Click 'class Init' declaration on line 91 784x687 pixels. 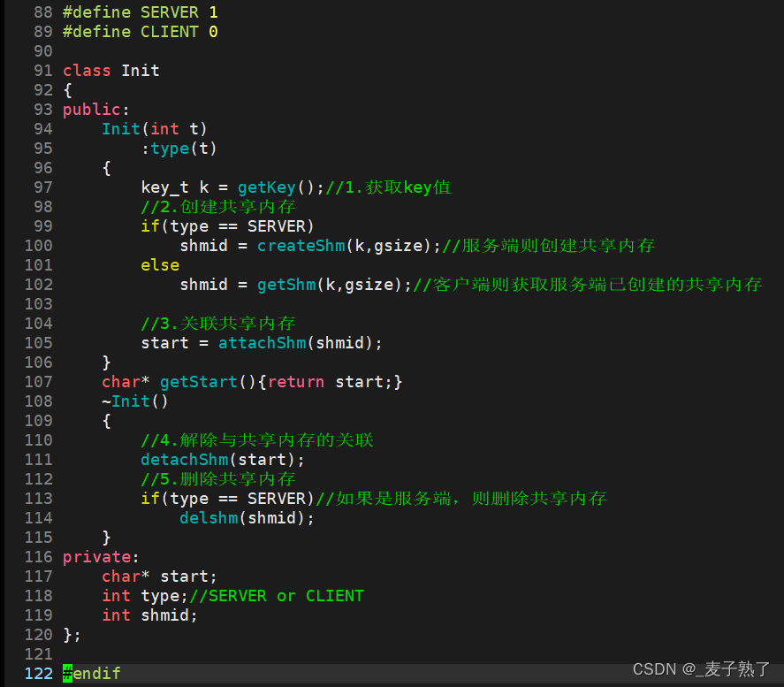[111, 71]
